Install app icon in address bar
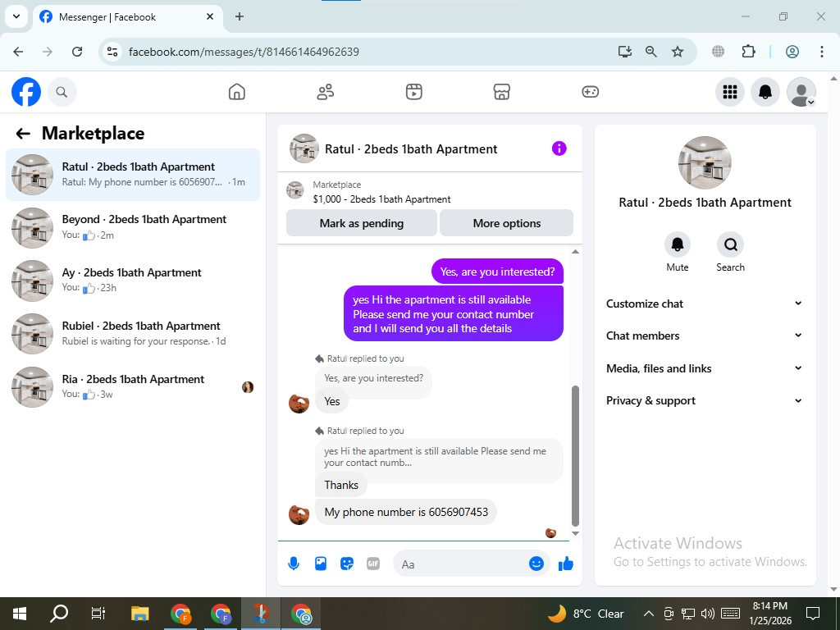Viewport: 840px width, 630px height. [x=624, y=52]
